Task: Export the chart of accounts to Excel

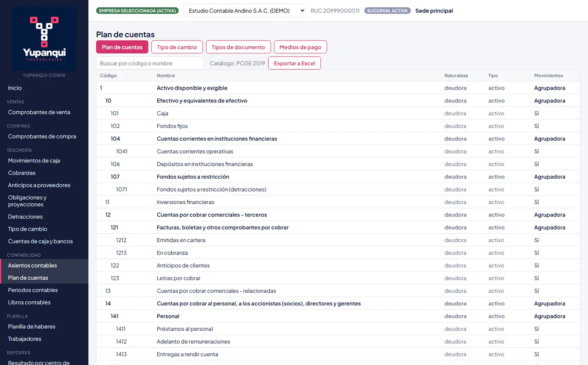Action: click(294, 63)
